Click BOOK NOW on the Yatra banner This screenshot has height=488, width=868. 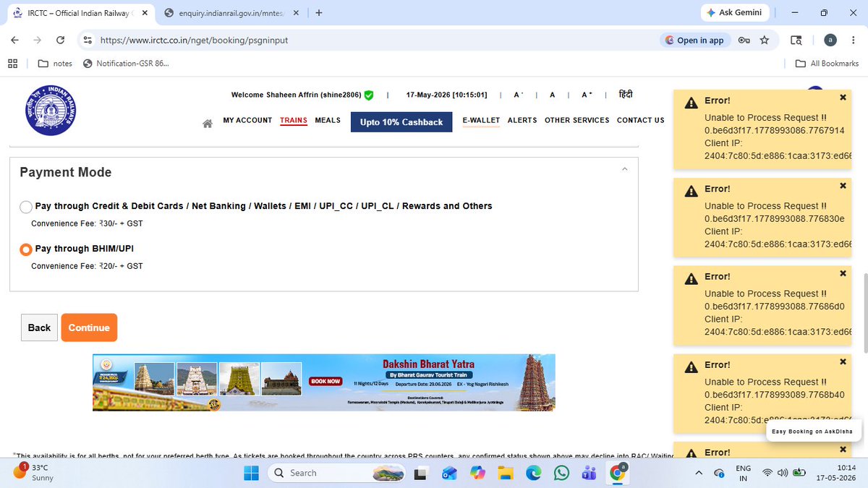point(325,381)
